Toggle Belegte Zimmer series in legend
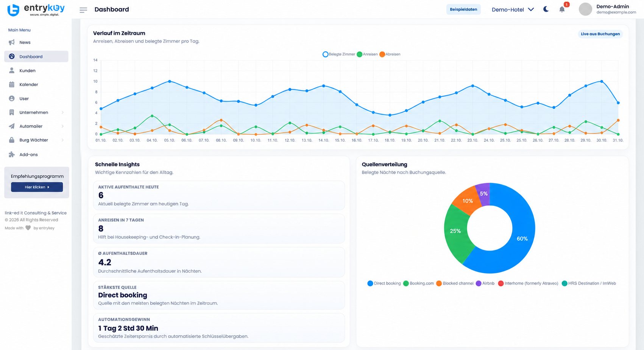644x350 pixels. coord(339,54)
